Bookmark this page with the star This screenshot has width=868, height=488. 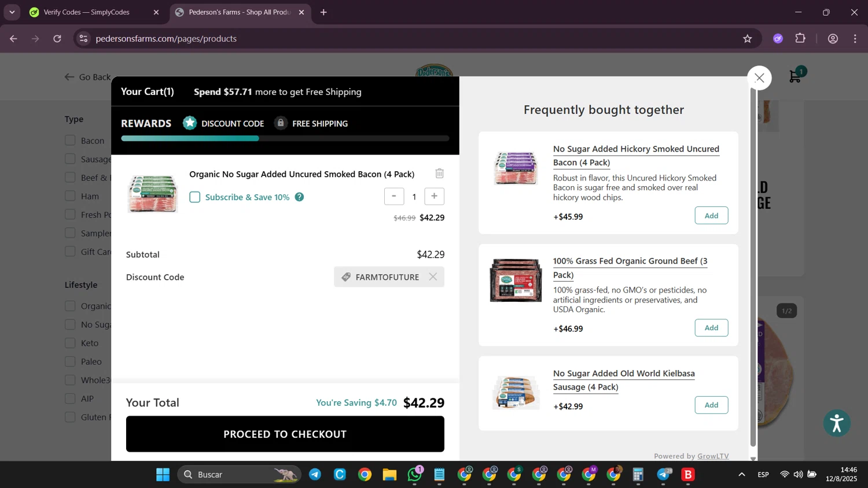coord(748,39)
